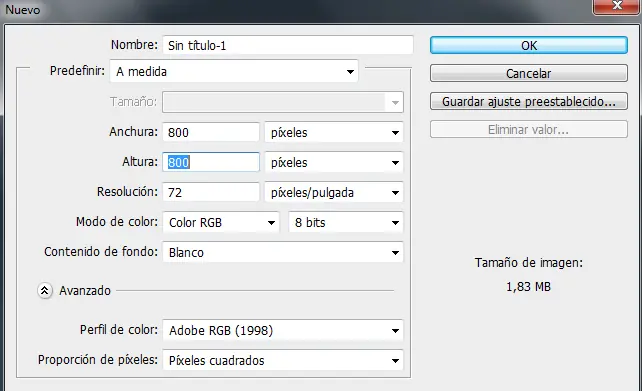The height and width of the screenshot is (391, 642).
Task: Click the Resolución label
Action: [127, 192]
